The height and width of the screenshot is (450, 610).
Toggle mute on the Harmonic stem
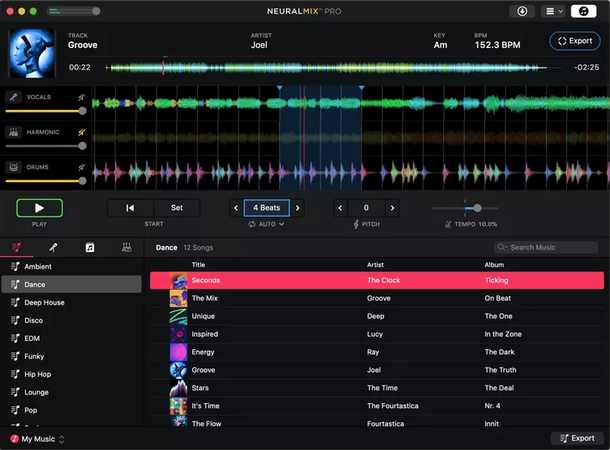click(x=81, y=132)
